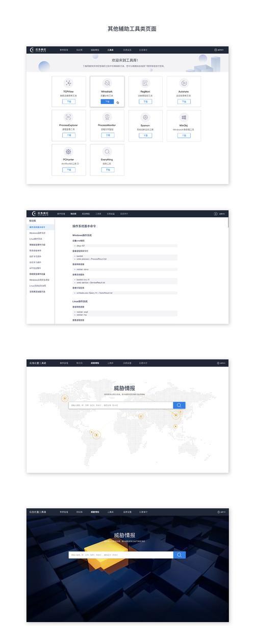Image resolution: width=255 pixels, height=644 pixels.
Task: Select the active 工具库 tab in the tool library screen
Action: pyautogui.click(x=111, y=50)
